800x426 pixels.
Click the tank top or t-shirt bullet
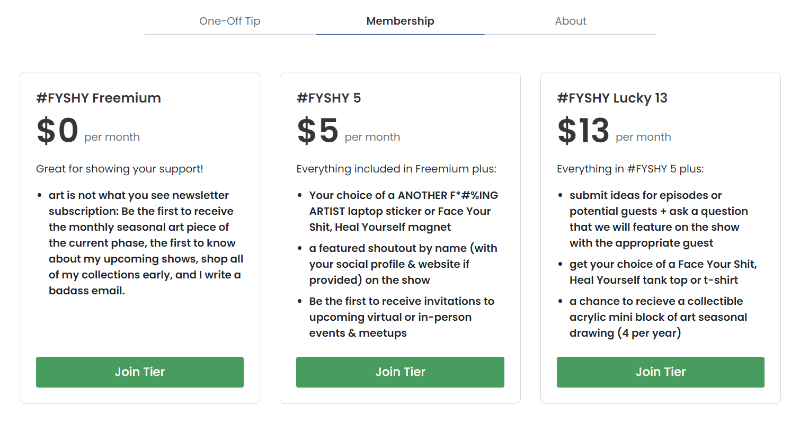coord(663,272)
